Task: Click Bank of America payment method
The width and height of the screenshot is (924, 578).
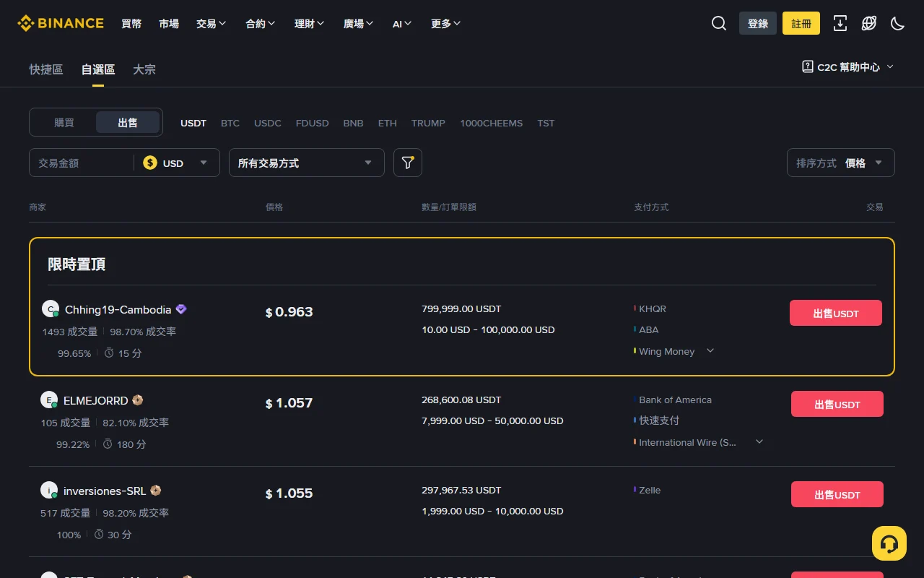Action: coord(675,400)
